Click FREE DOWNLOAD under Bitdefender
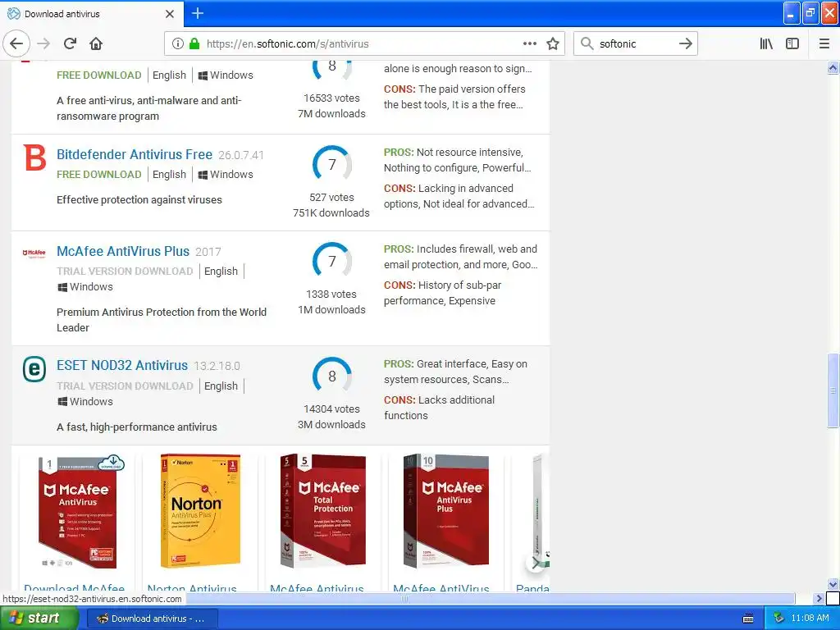Screen dimensions: 840x630 (99, 175)
